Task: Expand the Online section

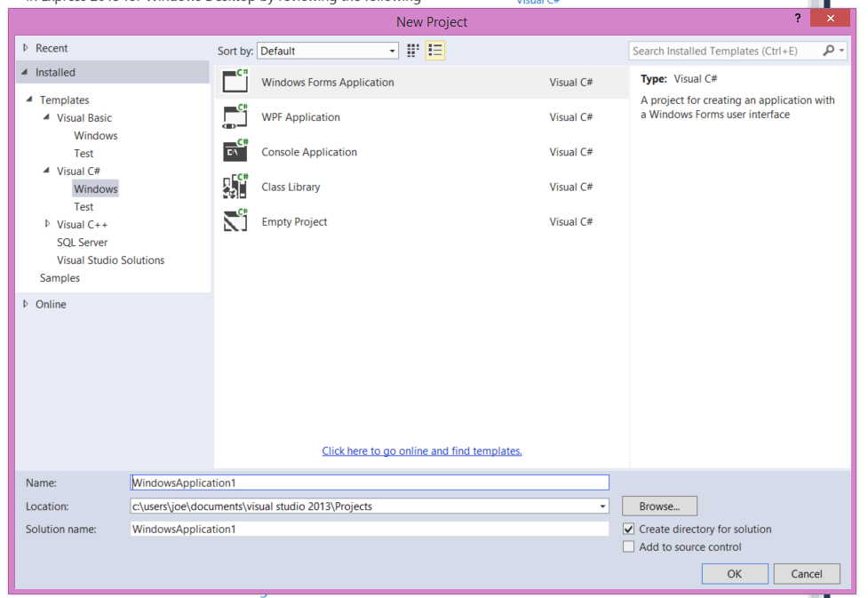Action: pos(26,304)
